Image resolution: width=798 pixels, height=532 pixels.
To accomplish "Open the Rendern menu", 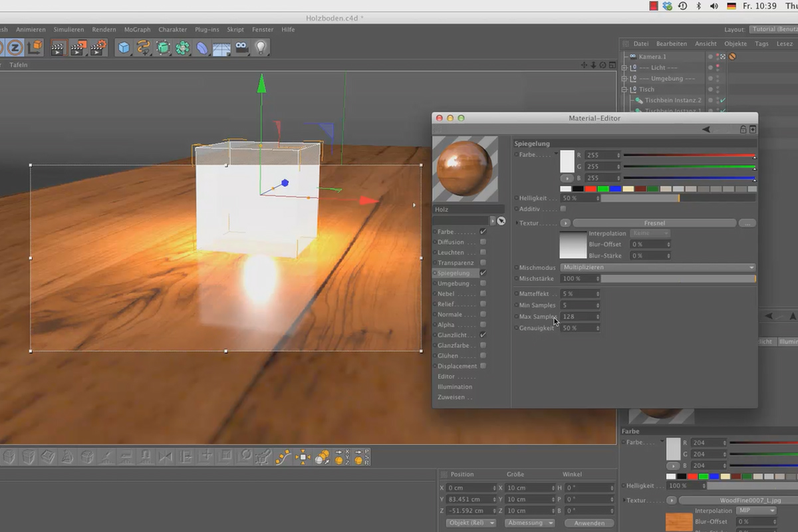I will [104, 29].
